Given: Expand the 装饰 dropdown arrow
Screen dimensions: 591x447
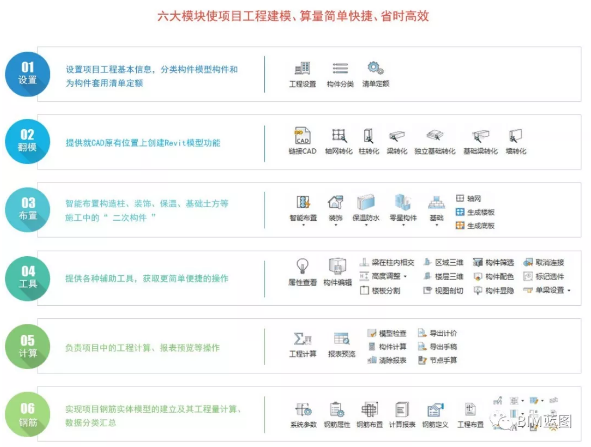Looking at the screenshot, I should click(x=335, y=225).
